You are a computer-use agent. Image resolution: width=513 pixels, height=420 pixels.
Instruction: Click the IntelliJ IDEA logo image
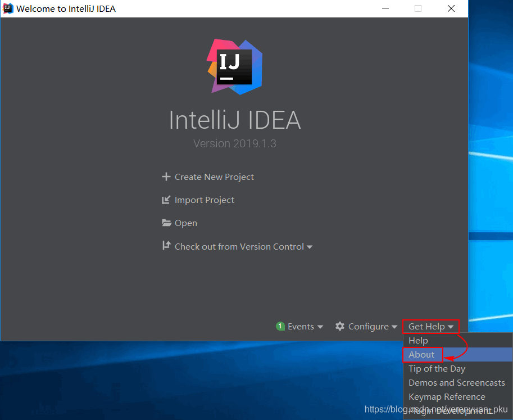234,67
